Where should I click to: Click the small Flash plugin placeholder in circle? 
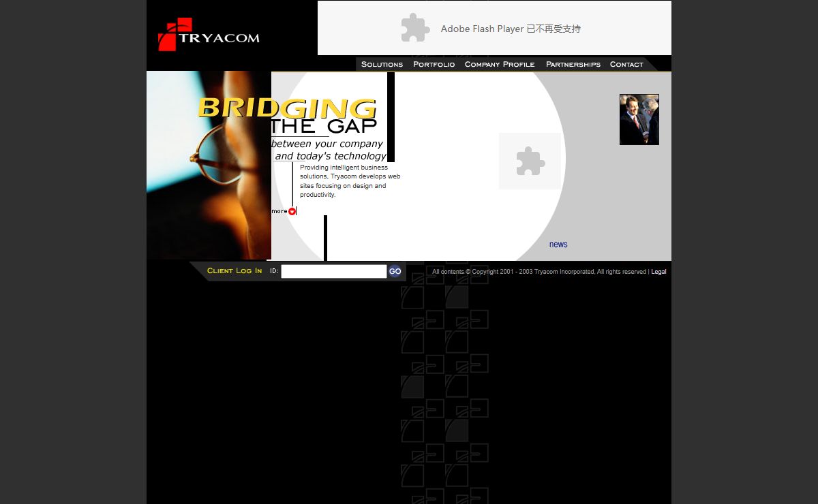click(x=530, y=161)
